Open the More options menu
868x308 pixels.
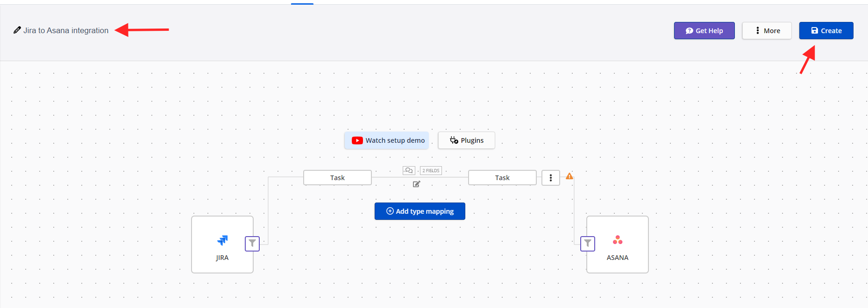[x=767, y=31]
